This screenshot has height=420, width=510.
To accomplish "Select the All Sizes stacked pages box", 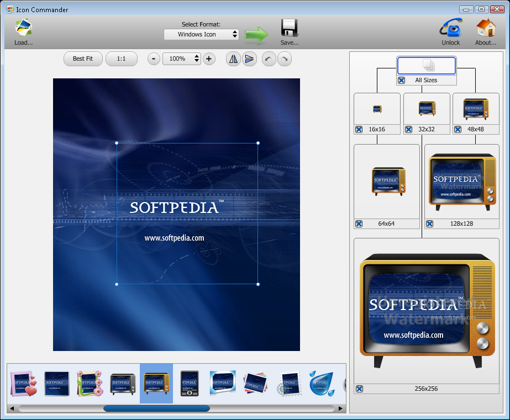I will pos(427,66).
